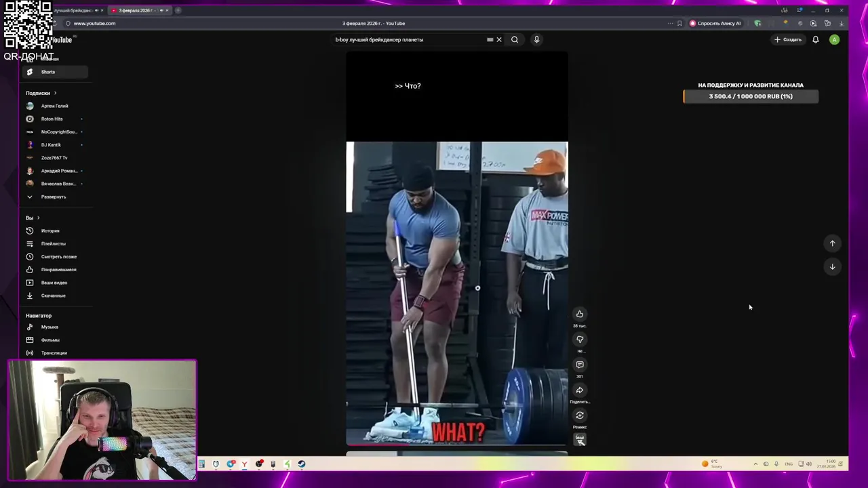Expand the Вы section
The image size is (868, 488).
click(33, 218)
